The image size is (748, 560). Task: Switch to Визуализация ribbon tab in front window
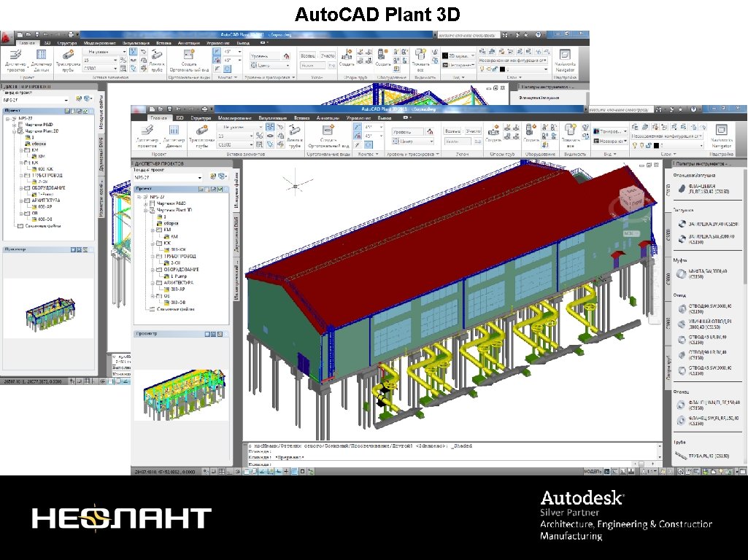click(273, 117)
